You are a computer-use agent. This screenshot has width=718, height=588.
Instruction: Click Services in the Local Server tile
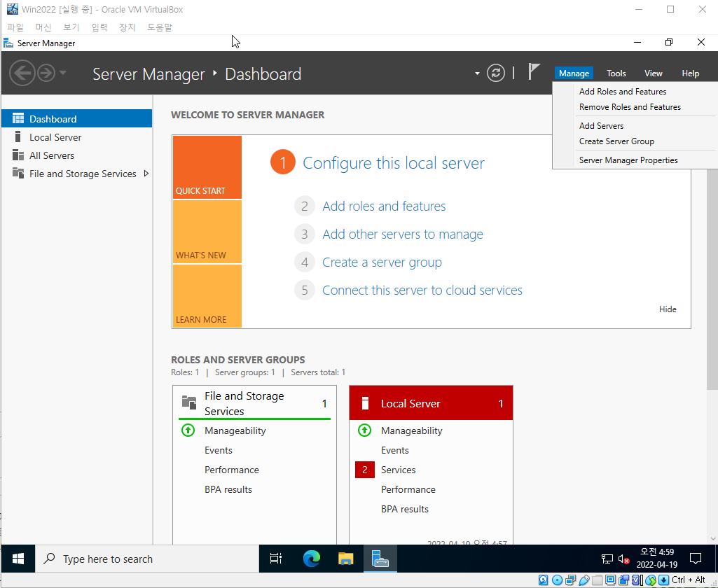(399, 470)
